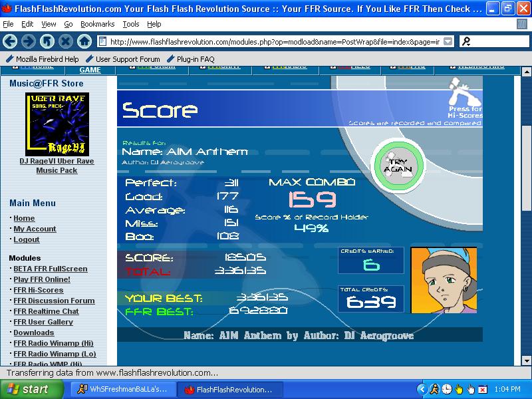Click the browser Forward arrow button
Image resolution: width=532 pixels, height=399 pixels.
pyautogui.click(x=29, y=42)
